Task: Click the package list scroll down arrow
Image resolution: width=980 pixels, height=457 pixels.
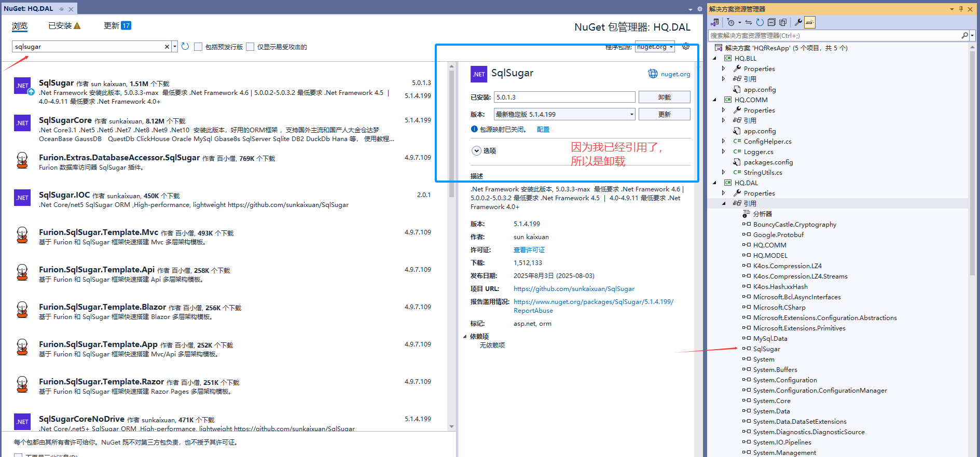Action: point(451,426)
